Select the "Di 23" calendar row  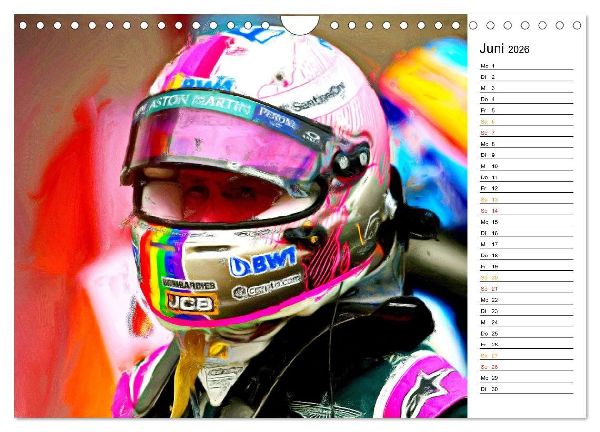point(527,311)
